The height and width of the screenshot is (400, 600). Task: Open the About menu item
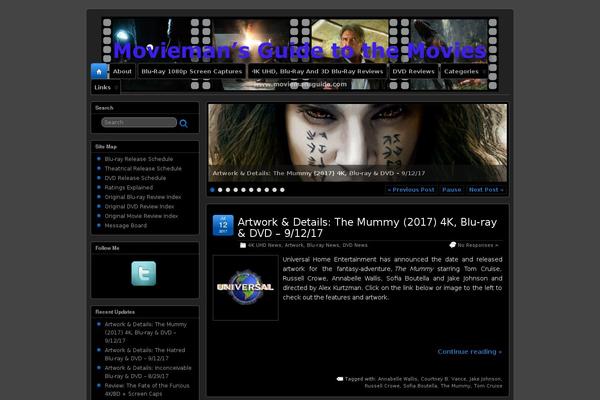(x=122, y=72)
